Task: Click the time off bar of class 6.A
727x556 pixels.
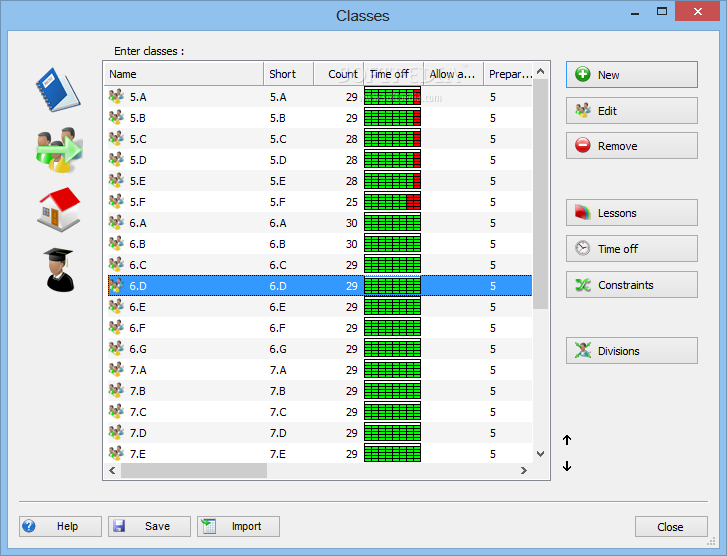Action: [392, 223]
